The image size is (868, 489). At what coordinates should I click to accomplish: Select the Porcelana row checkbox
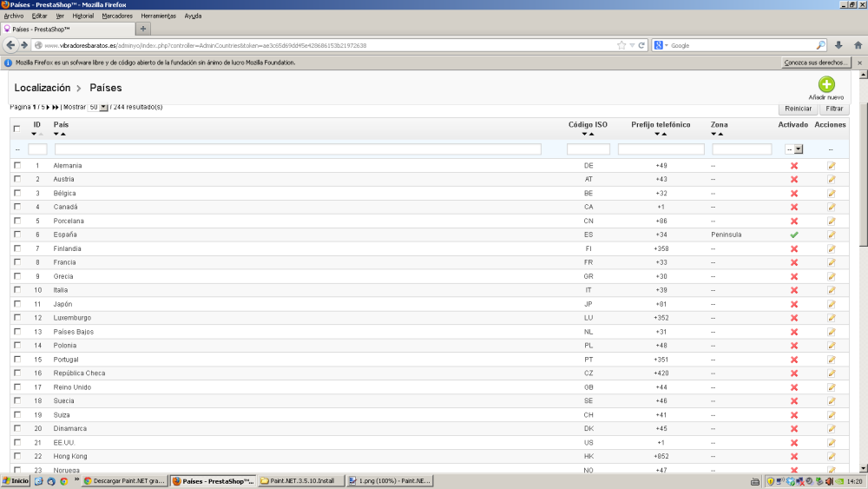point(17,221)
